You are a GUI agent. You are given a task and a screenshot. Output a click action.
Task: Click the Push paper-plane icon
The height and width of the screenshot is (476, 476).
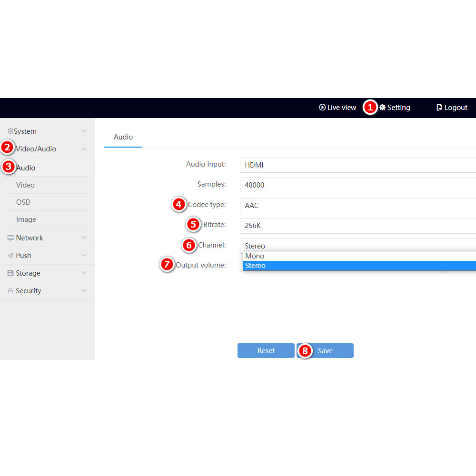(x=10, y=256)
